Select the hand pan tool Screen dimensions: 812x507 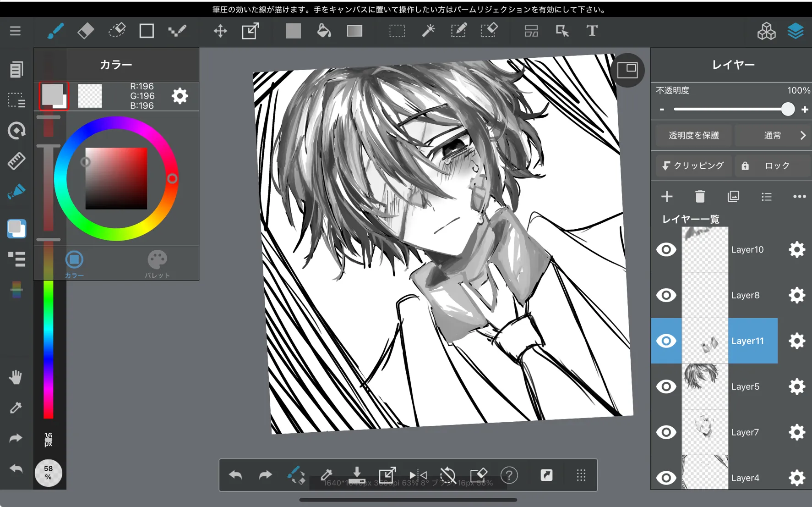pyautogui.click(x=16, y=377)
